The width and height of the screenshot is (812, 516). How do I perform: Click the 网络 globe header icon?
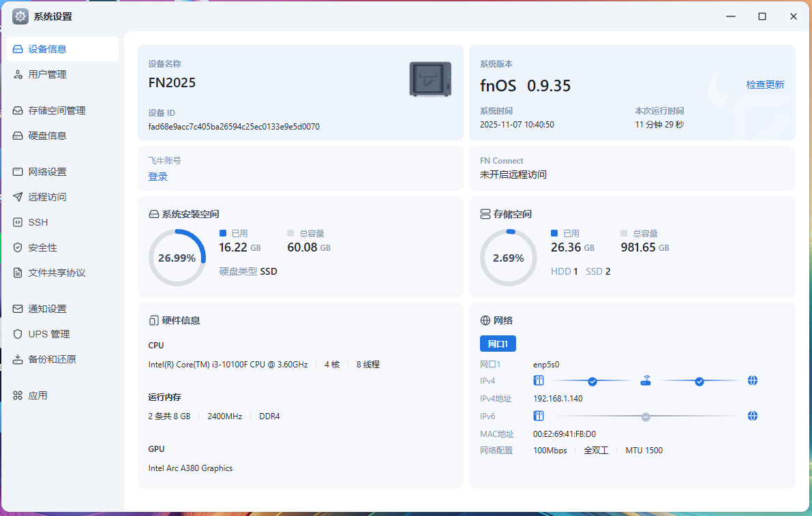485,320
